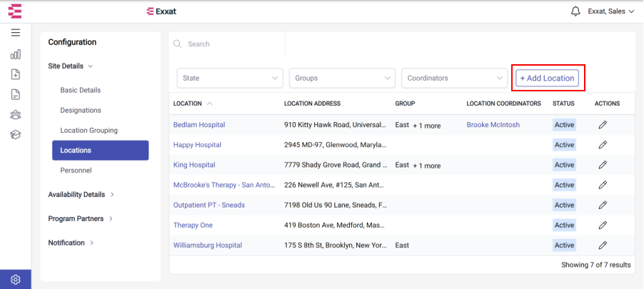Open the Coordinators filter dropdown

454,78
